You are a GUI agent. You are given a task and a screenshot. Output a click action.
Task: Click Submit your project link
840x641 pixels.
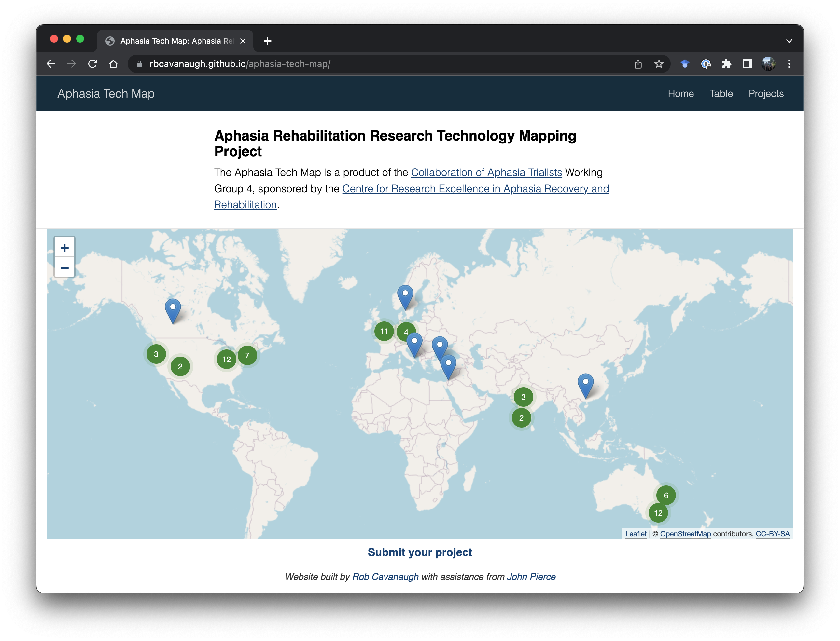tap(420, 552)
